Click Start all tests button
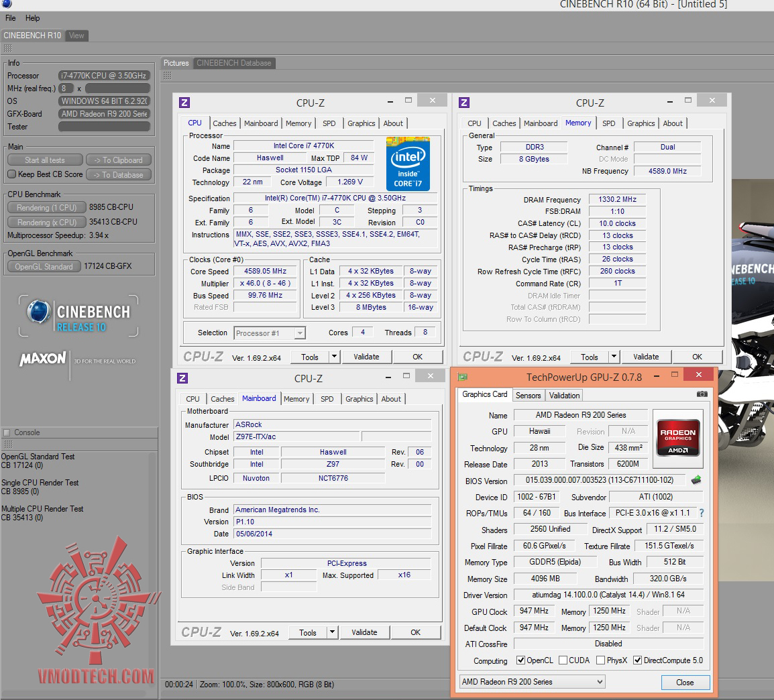Viewport: 774px width, 700px height. click(45, 160)
